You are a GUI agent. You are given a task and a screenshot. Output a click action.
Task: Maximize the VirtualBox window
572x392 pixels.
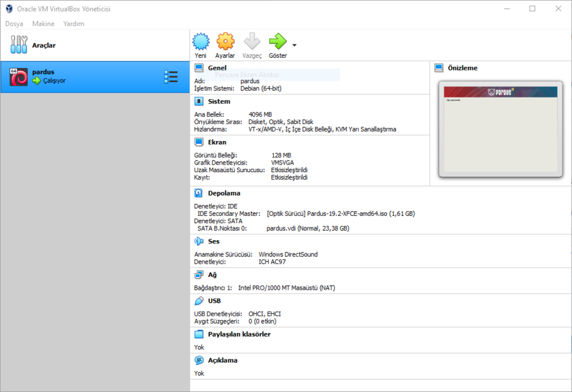coord(532,9)
